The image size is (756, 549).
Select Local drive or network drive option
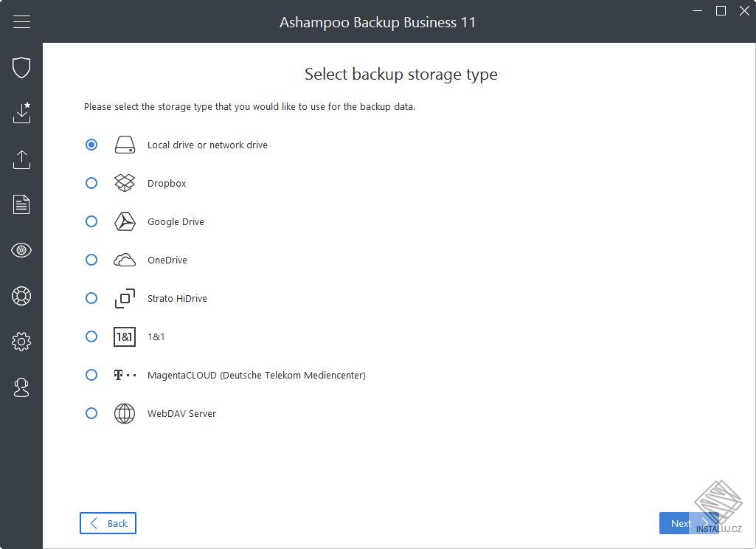[91, 145]
